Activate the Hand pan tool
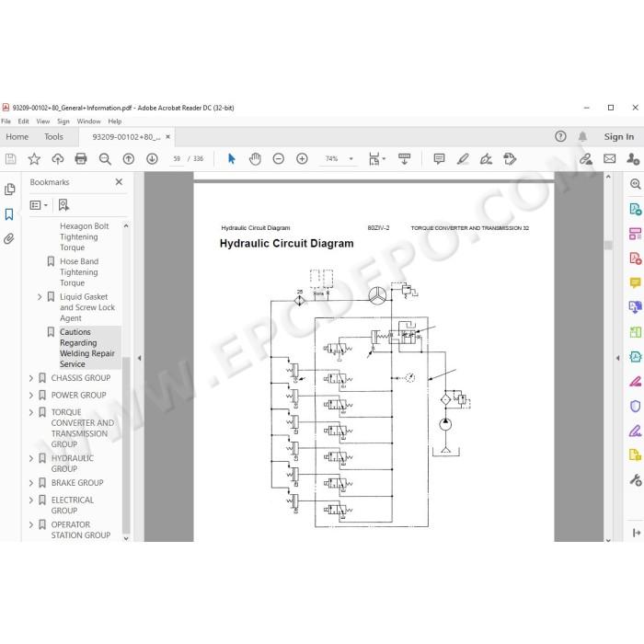The width and height of the screenshot is (644, 644). [x=255, y=159]
